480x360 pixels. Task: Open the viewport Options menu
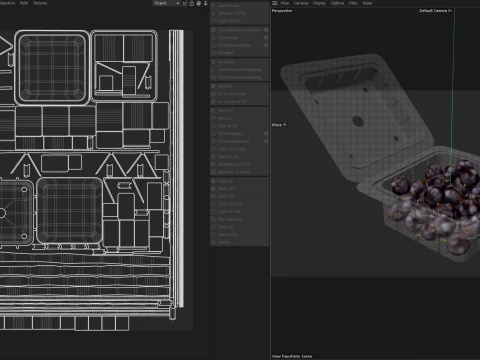coord(337,3)
